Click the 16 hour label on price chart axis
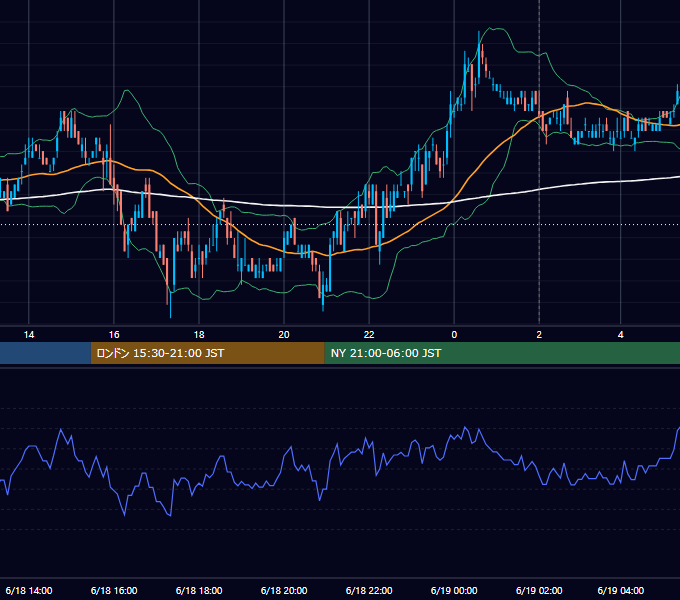This screenshot has width=680, height=600. pos(114,335)
